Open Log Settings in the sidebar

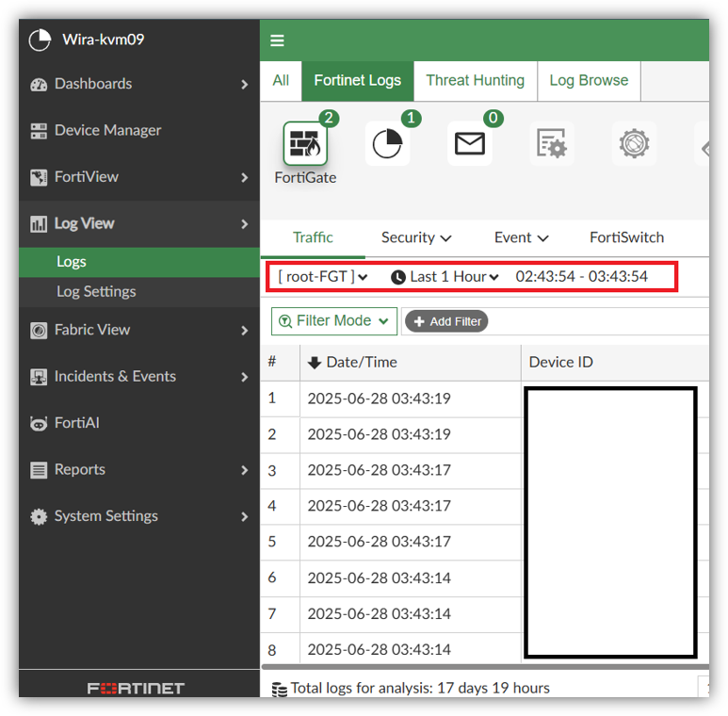click(x=139, y=292)
